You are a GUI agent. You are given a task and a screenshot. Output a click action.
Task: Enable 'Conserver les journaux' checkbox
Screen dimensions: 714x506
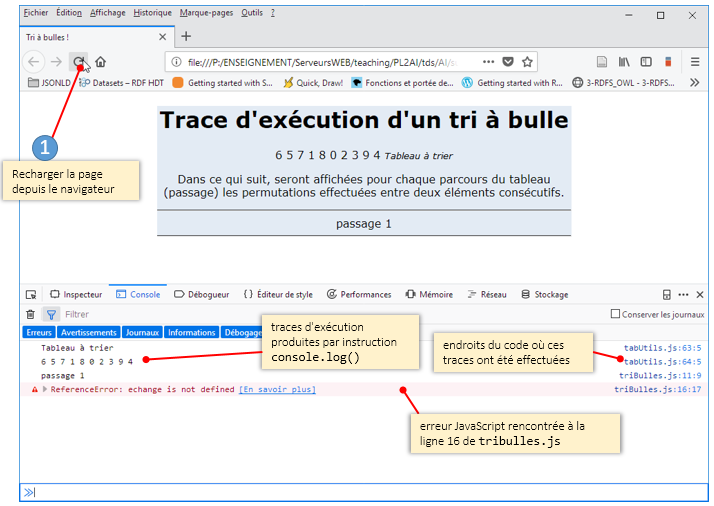click(x=615, y=314)
